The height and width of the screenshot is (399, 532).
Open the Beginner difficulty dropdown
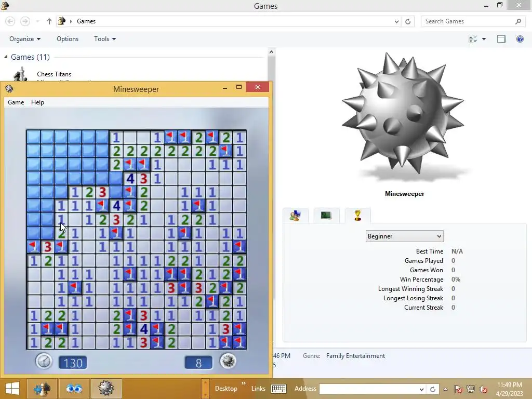pyautogui.click(x=404, y=236)
